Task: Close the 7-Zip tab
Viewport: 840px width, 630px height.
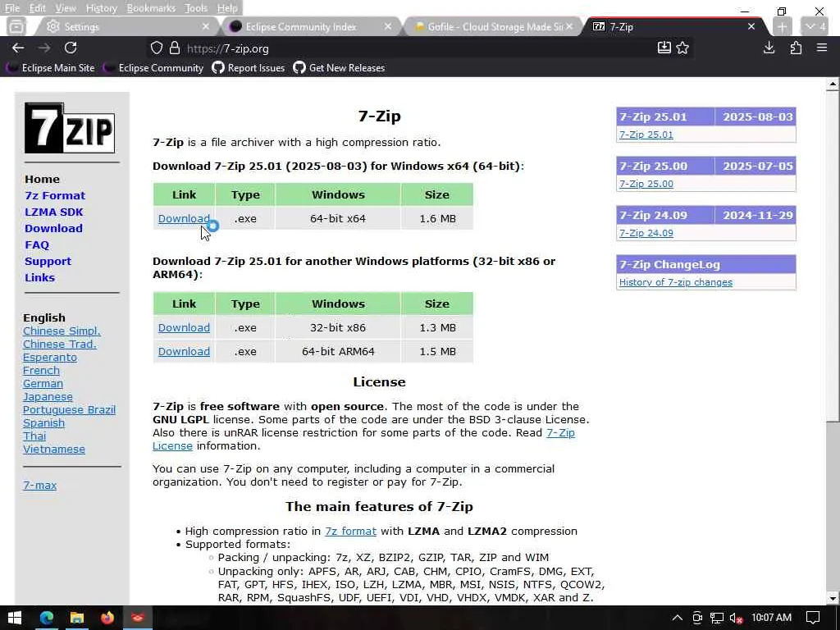Action: (x=751, y=26)
